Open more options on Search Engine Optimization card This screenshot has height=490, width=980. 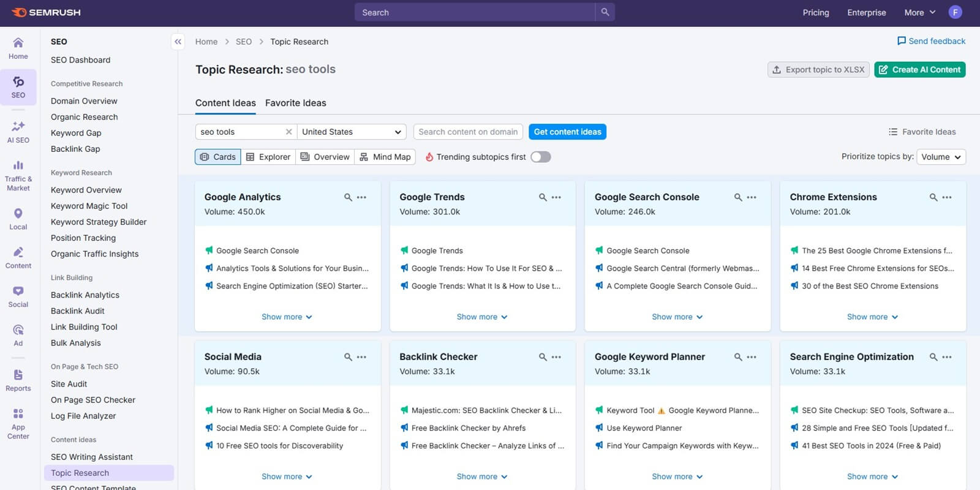pos(947,357)
